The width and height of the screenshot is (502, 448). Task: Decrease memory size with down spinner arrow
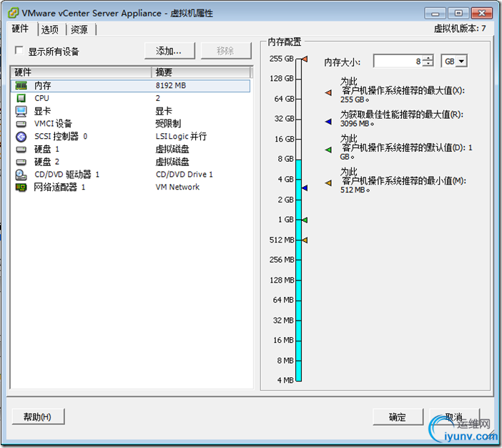pyautogui.click(x=428, y=64)
